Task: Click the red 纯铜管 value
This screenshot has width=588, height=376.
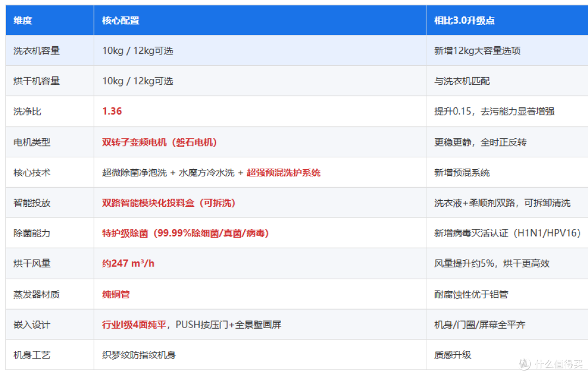Action: coord(116,294)
